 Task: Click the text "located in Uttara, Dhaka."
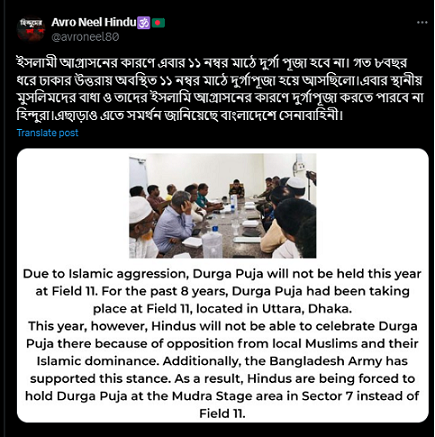pyautogui.click(x=274, y=309)
